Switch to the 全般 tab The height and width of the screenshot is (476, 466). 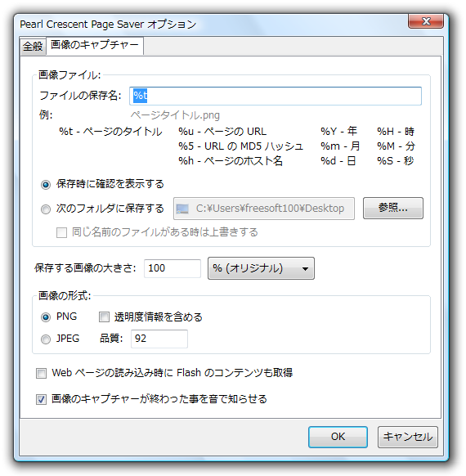[x=33, y=47]
